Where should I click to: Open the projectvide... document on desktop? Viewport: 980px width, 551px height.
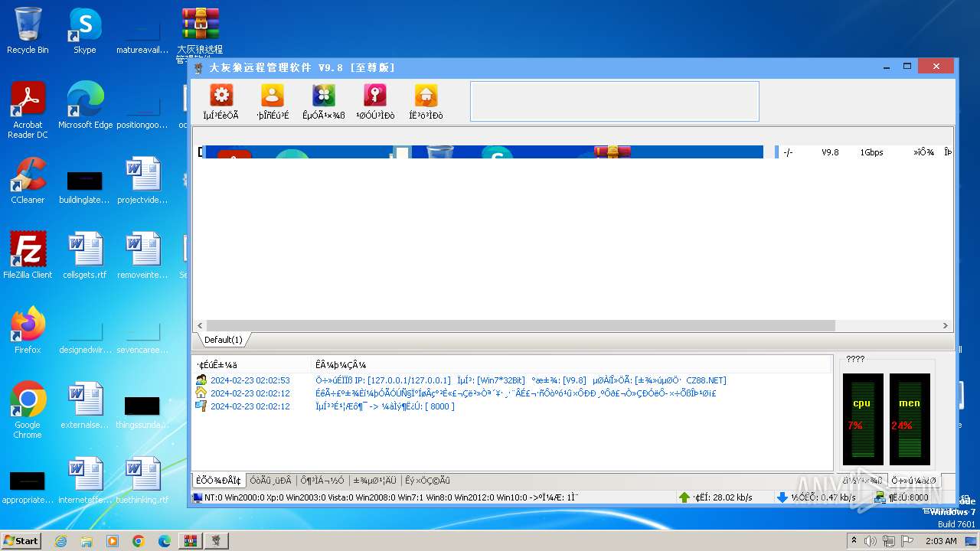(142, 181)
